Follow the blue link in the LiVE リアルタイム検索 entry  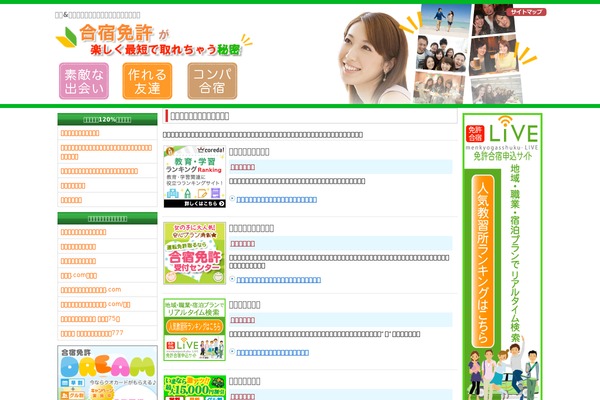[273, 353]
